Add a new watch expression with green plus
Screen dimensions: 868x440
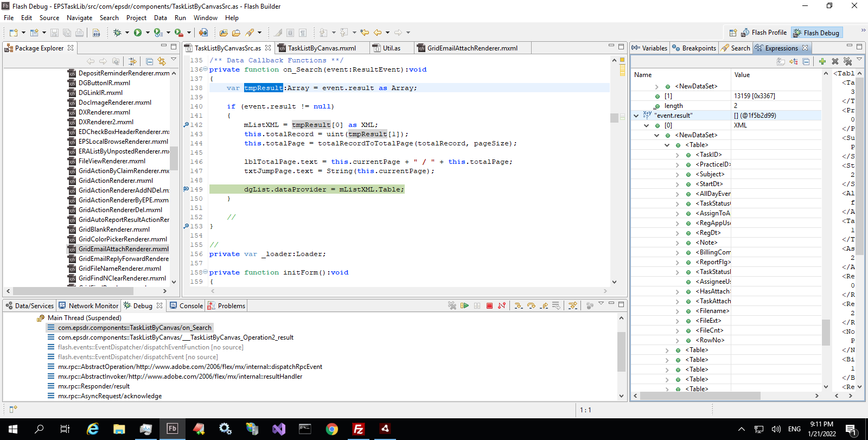coord(822,61)
